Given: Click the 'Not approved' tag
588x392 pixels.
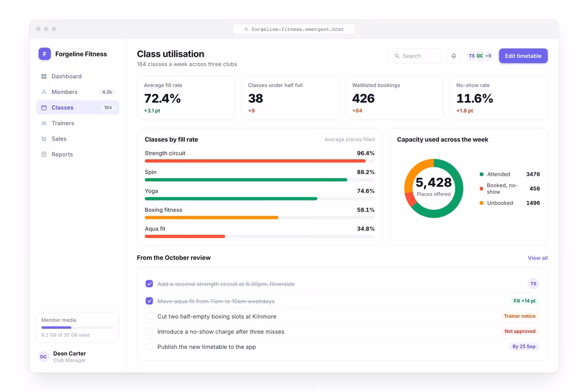Looking at the screenshot, I should [x=520, y=331].
